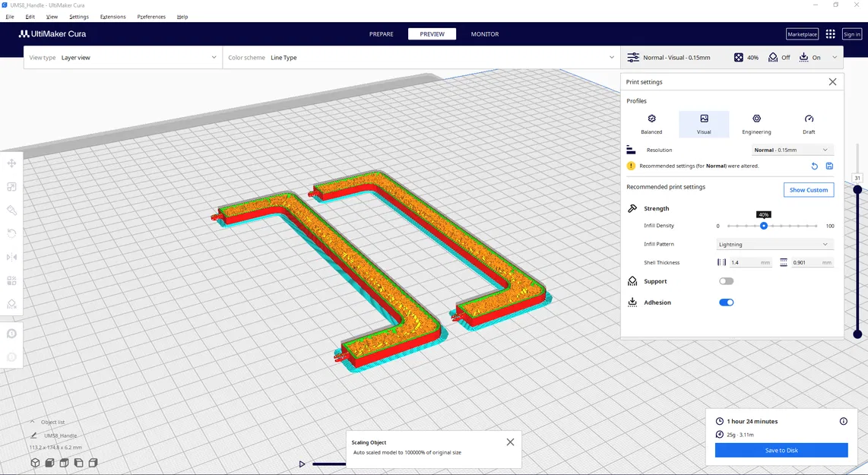This screenshot has height=475, width=868.
Task: Collapse the Object list
Action: pyautogui.click(x=32, y=422)
